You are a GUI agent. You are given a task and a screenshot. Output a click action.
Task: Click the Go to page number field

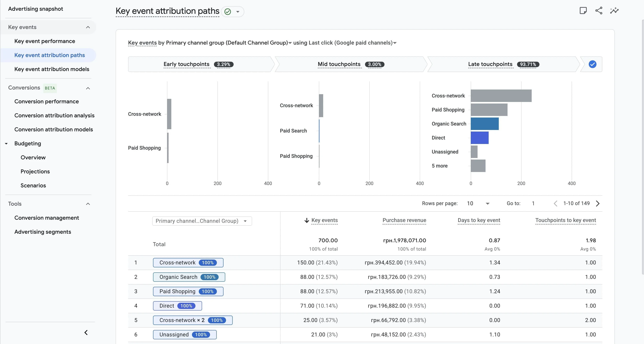pyautogui.click(x=533, y=203)
